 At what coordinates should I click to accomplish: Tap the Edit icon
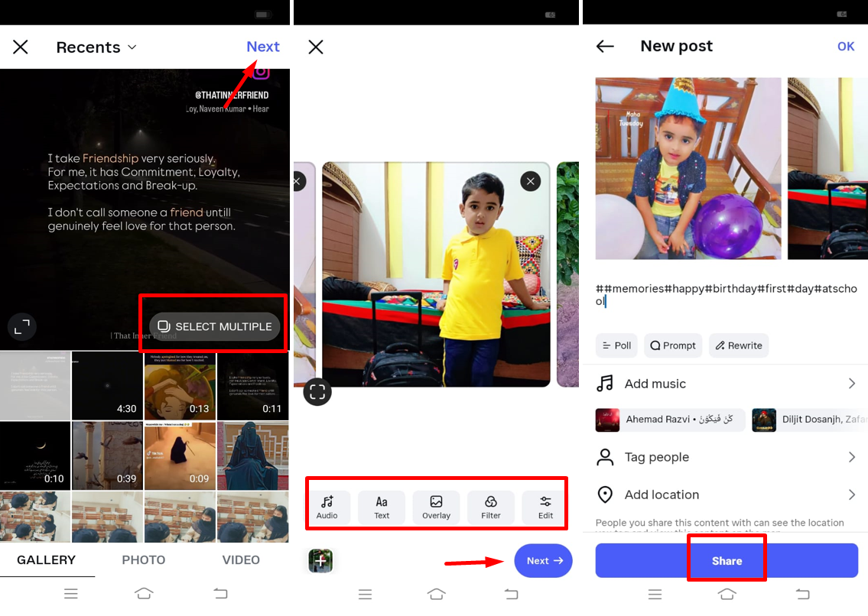pos(545,506)
